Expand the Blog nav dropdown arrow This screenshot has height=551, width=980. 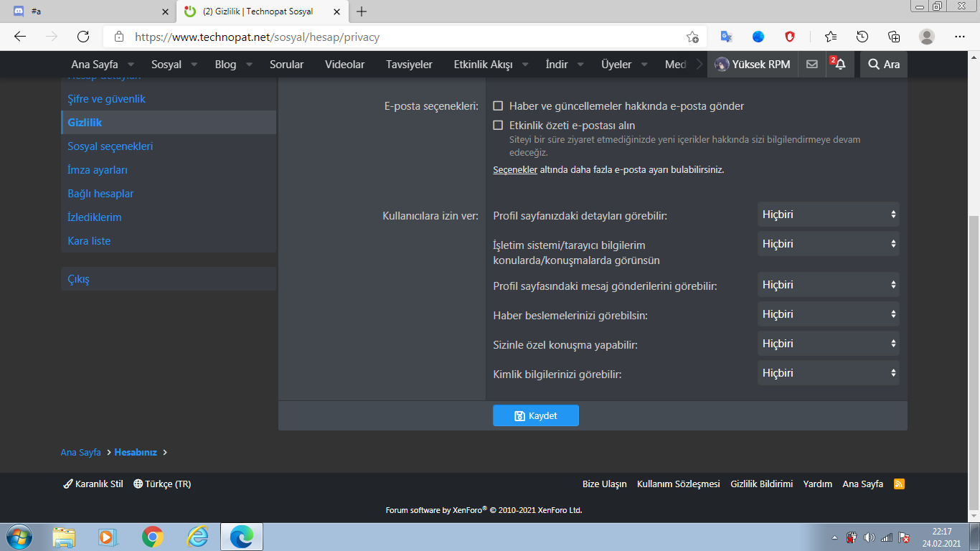click(x=250, y=65)
